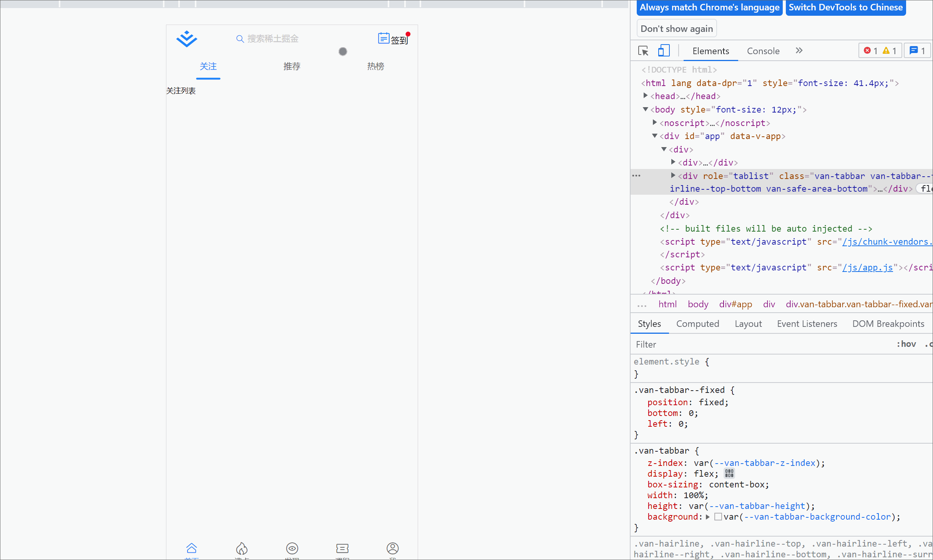
Task: Open the eye discover icon in tabbar
Action: click(x=292, y=548)
